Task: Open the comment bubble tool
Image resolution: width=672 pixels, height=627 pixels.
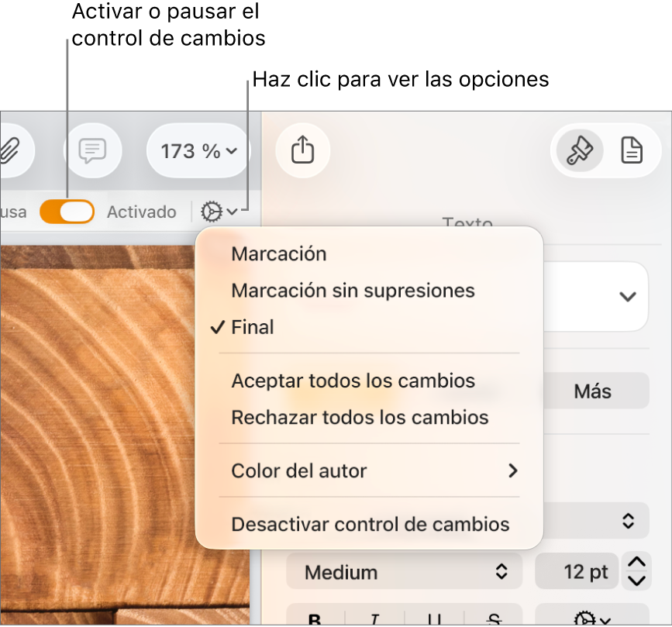Action: pyautogui.click(x=92, y=151)
